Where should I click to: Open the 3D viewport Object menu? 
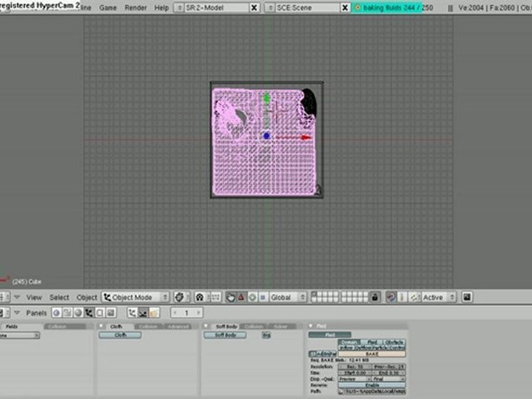click(86, 297)
